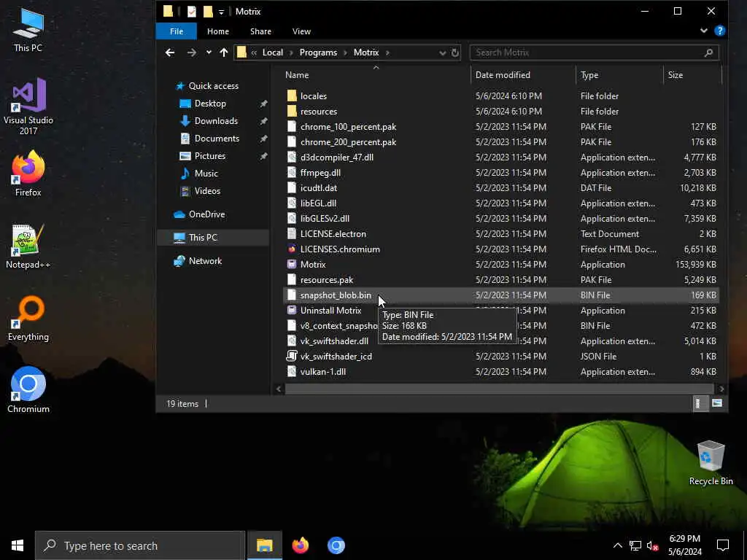Select OneDrive in the navigation pane
This screenshot has height=560, width=747.
[x=206, y=214]
